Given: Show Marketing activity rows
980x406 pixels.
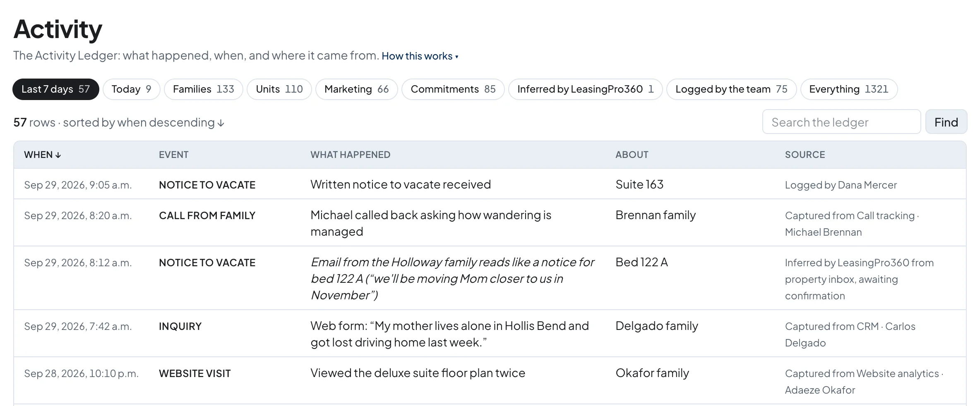Looking at the screenshot, I should click(x=356, y=89).
